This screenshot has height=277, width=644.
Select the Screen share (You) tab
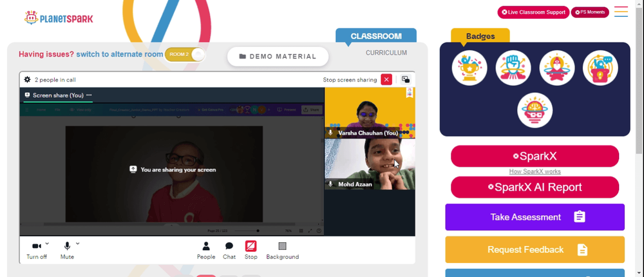(x=58, y=95)
